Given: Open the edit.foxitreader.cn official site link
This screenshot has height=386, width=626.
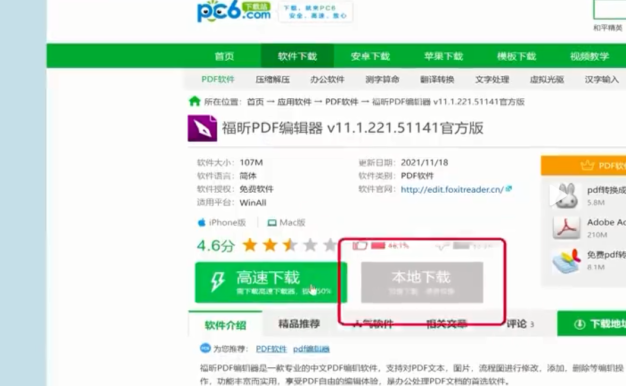Looking at the screenshot, I should (x=452, y=189).
